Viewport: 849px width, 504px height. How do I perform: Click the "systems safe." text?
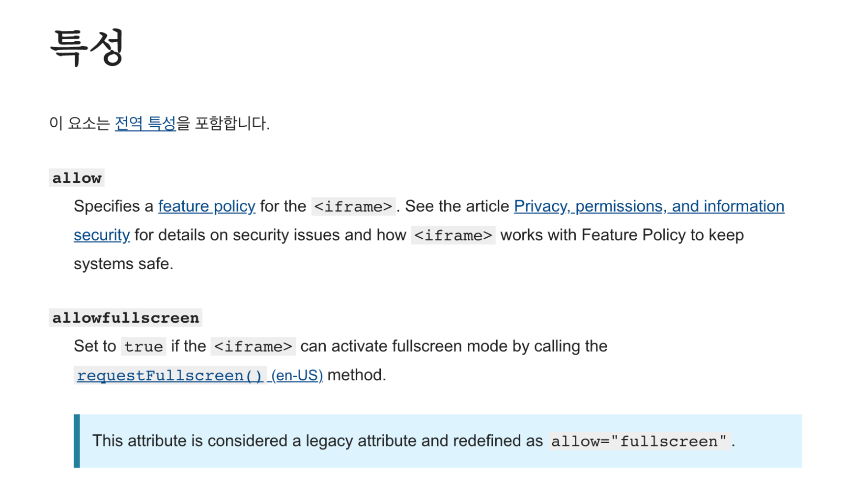click(x=123, y=264)
